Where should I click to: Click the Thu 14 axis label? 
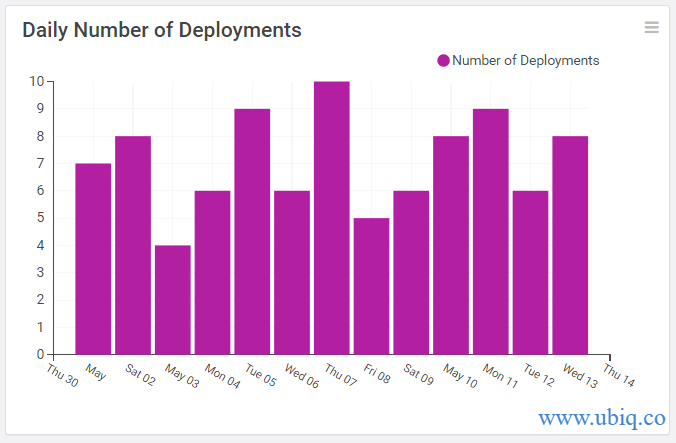click(619, 375)
